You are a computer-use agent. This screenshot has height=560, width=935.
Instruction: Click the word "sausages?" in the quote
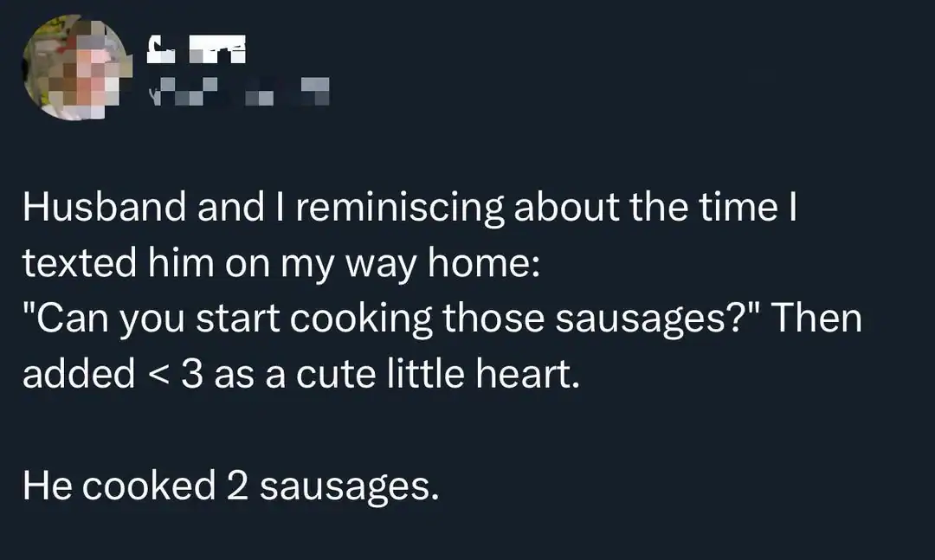tap(657, 319)
